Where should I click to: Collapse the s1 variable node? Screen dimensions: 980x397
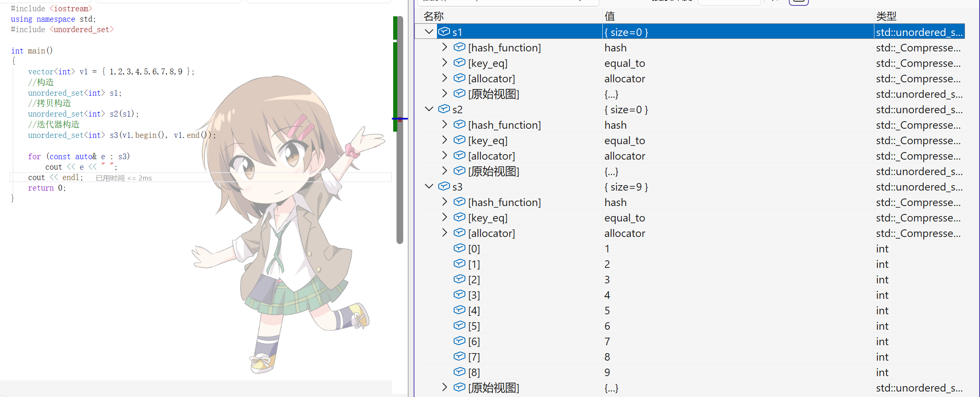click(x=429, y=32)
